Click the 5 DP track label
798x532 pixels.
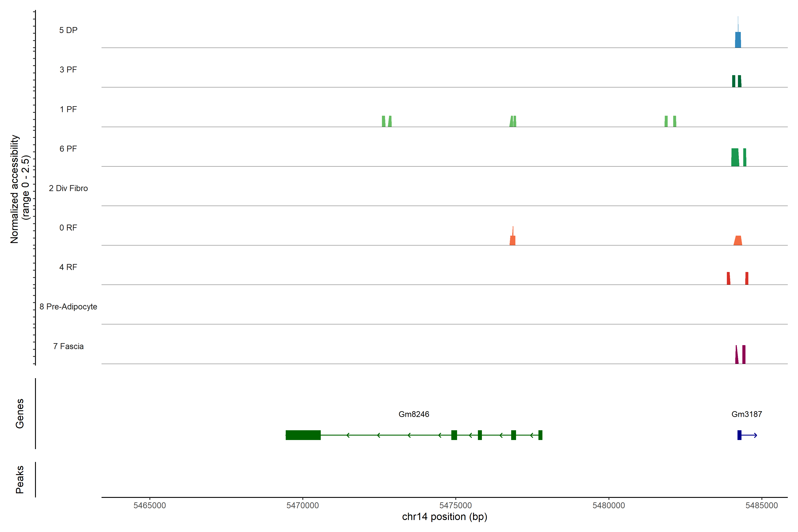coord(68,30)
